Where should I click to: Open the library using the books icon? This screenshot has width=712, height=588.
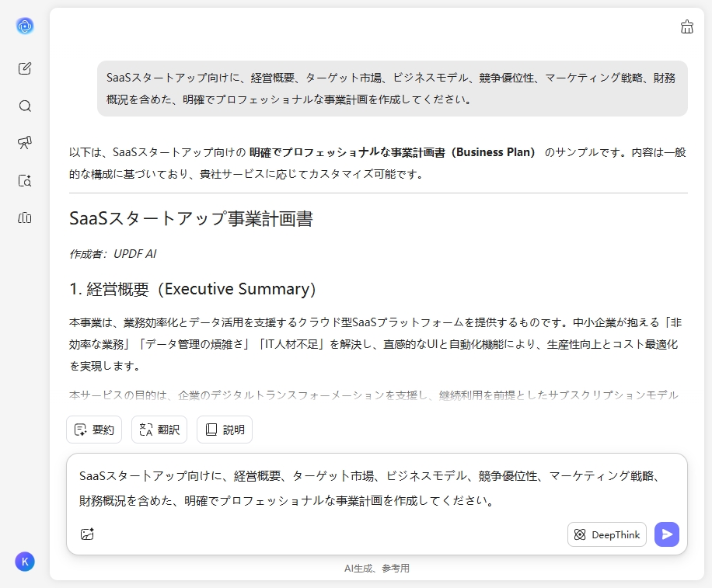point(24,218)
